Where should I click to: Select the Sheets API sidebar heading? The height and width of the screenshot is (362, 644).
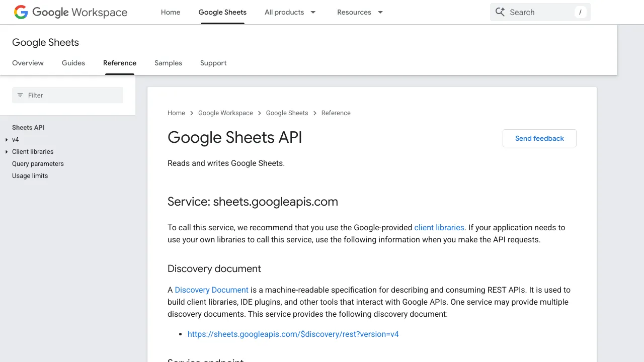(28, 128)
